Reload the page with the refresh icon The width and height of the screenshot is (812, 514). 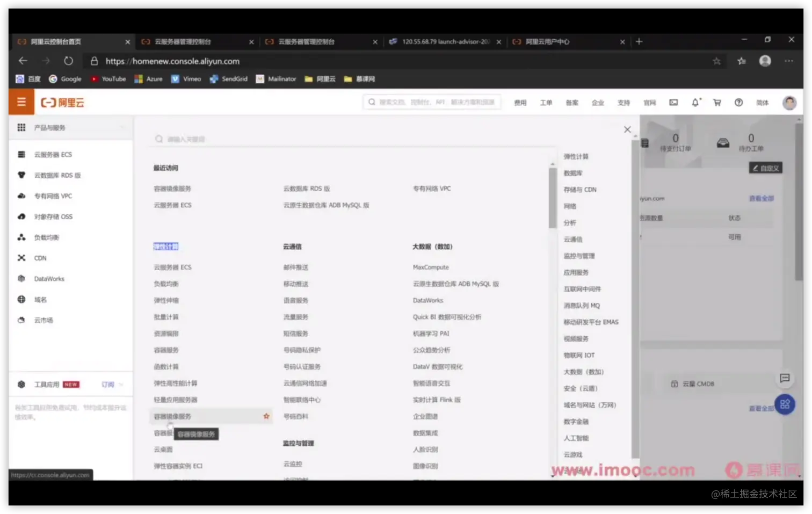point(68,61)
